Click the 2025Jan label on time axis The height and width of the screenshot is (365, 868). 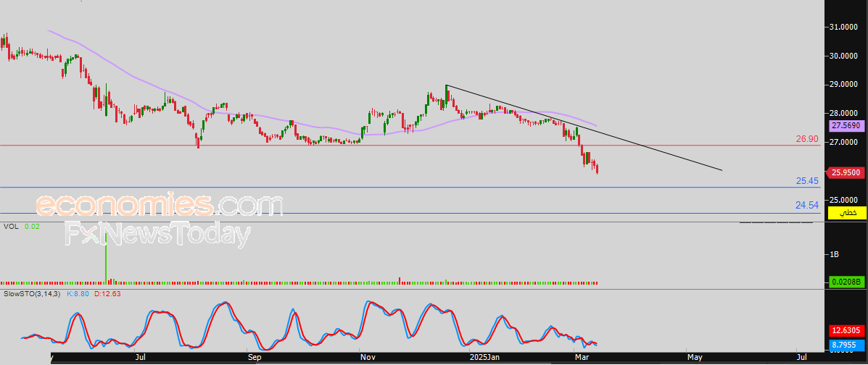pos(487,358)
